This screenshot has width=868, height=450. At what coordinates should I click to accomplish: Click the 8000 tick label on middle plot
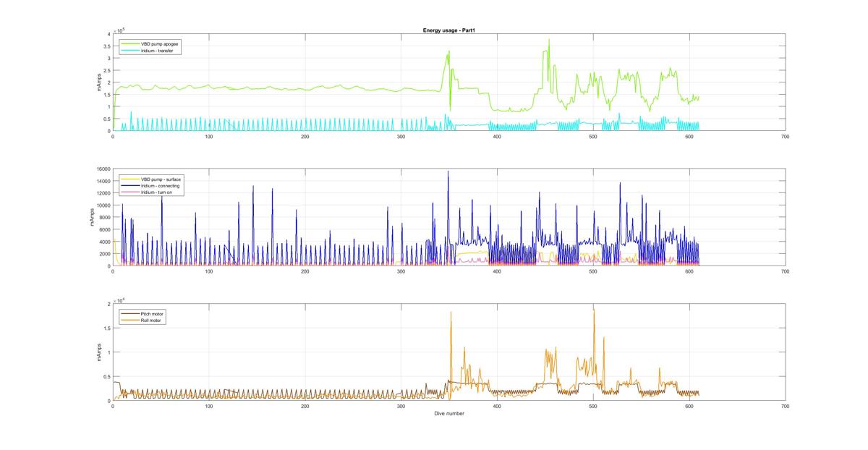[x=104, y=218]
